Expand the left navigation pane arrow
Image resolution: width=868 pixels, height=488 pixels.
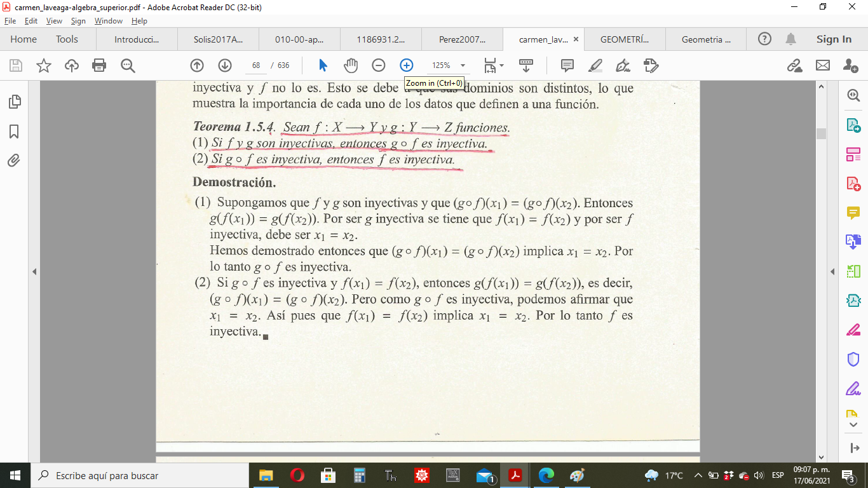tap(34, 272)
